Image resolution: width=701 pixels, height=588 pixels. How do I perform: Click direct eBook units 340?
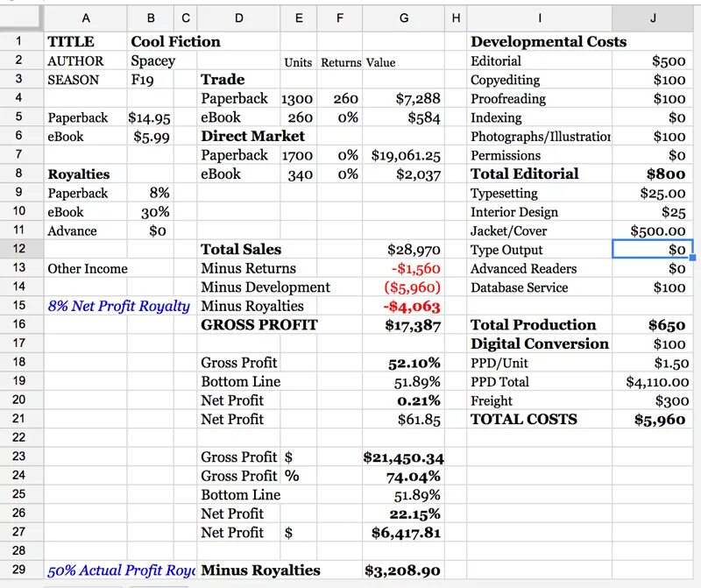[x=299, y=174]
